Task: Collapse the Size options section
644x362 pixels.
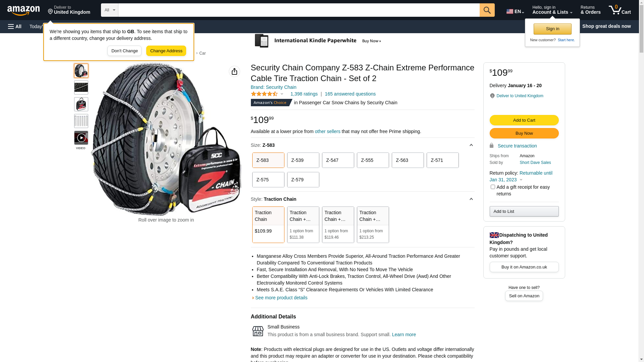Action: click(x=471, y=145)
